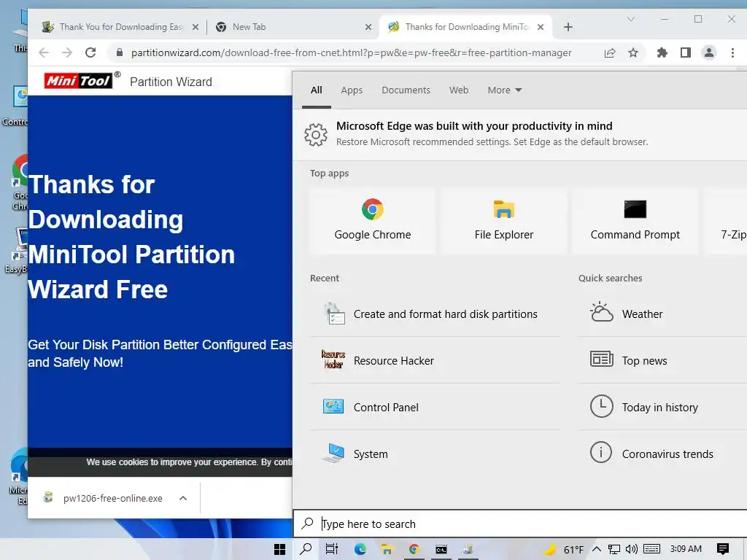Image resolution: width=747 pixels, height=560 pixels.
Task: Open Chrome three-dot menu
Action: coord(732,52)
